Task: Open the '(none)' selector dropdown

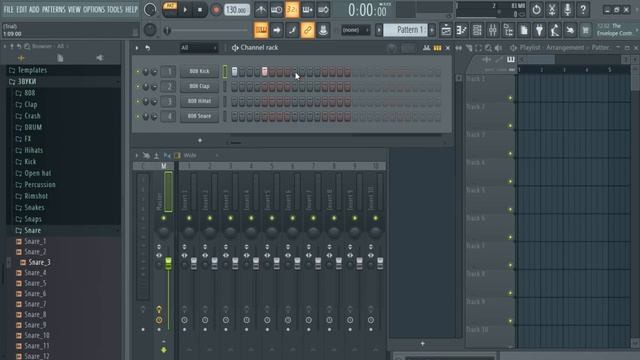Action: tap(356, 30)
